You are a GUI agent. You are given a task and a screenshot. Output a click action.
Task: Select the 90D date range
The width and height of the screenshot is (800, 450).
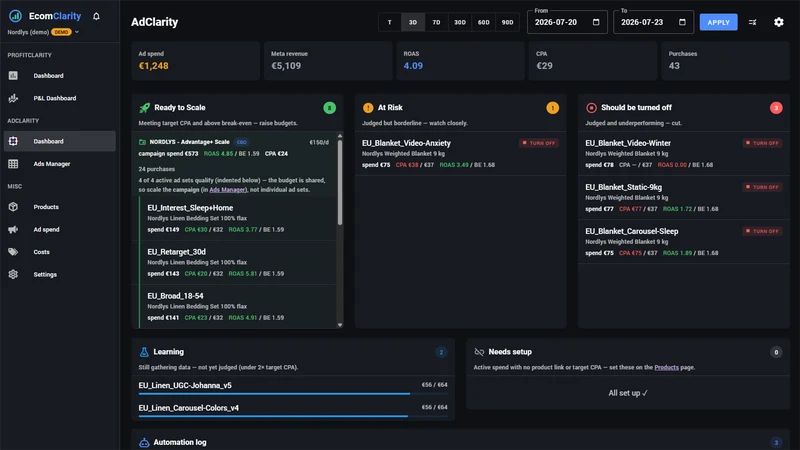507,22
